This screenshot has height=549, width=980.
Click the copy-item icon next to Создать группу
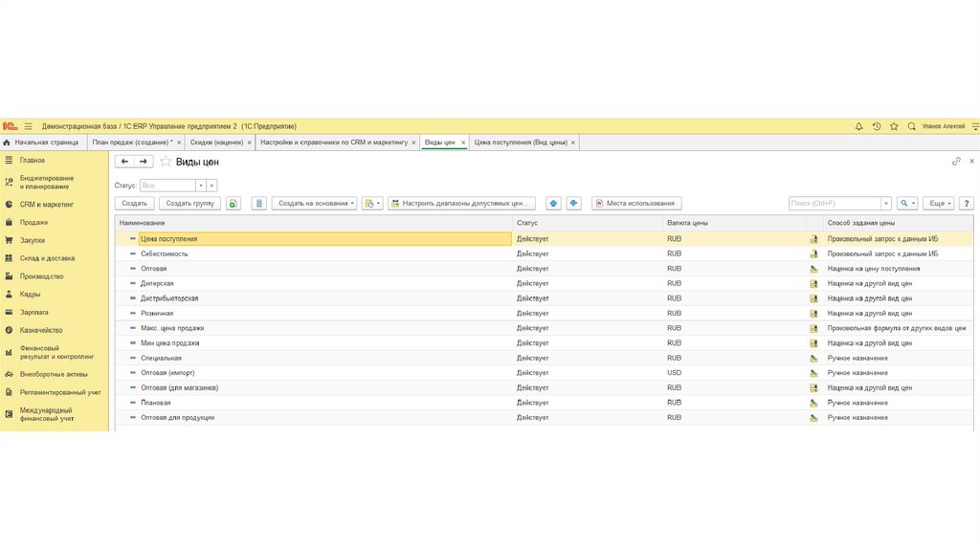[x=233, y=204]
